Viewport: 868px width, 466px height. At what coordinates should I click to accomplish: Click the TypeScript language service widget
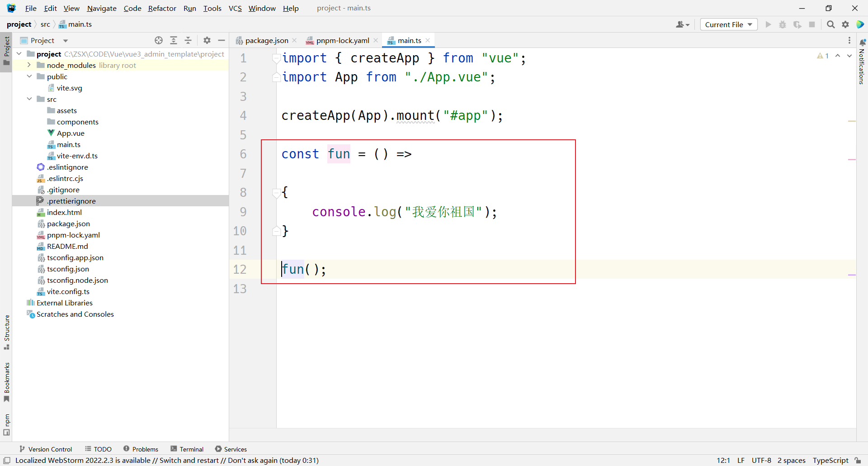coord(830,460)
